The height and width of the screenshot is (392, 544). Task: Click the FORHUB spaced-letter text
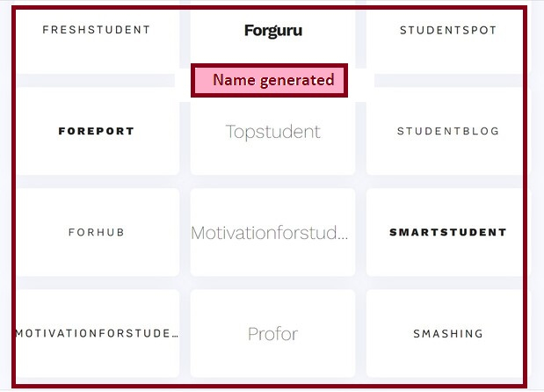97,233
